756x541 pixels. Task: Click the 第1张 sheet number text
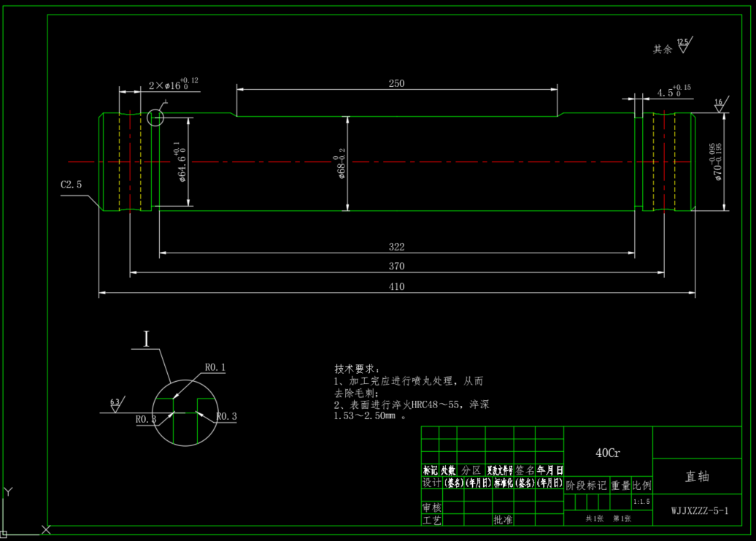pyautogui.click(x=622, y=519)
